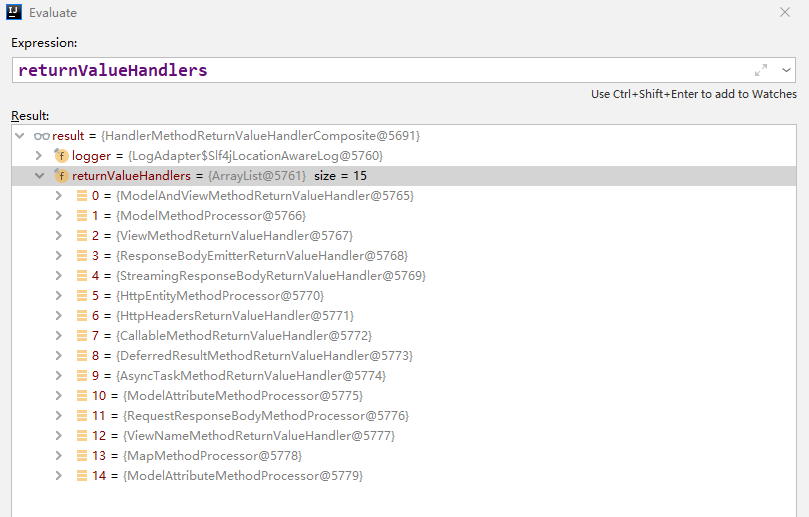Screen dimensions: 809x517
Task: Select the HandlerMethodReturnValueHandlerComposite@5691 value
Action: coord(261,136)
